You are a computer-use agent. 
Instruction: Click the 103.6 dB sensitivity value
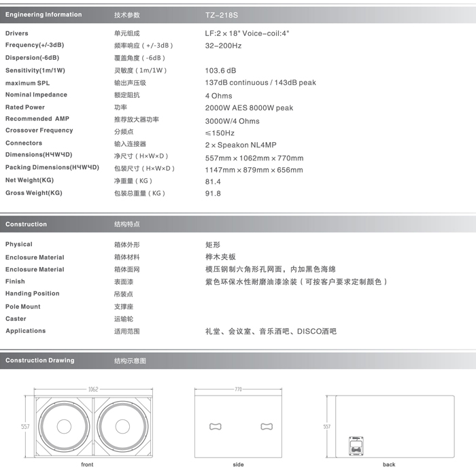[x=221, y=71]
